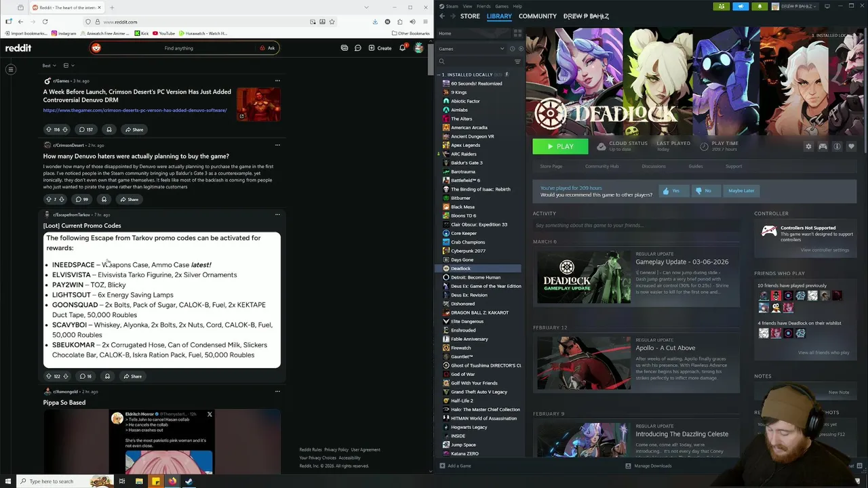Open feed view layout dropdown
Viewport: 868px width, 488px height.
68,66
